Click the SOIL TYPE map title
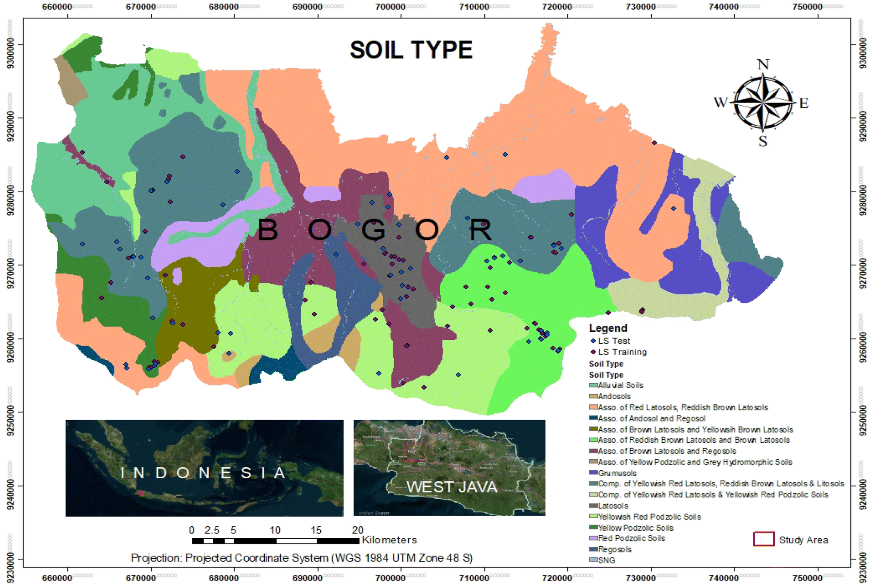 [x=411, y=50]
